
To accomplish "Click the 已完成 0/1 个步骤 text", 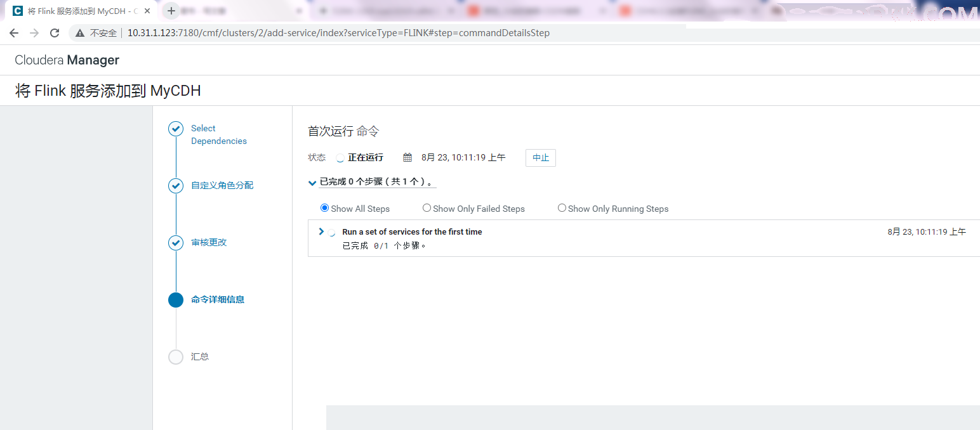I will click(x=384, y=246).
